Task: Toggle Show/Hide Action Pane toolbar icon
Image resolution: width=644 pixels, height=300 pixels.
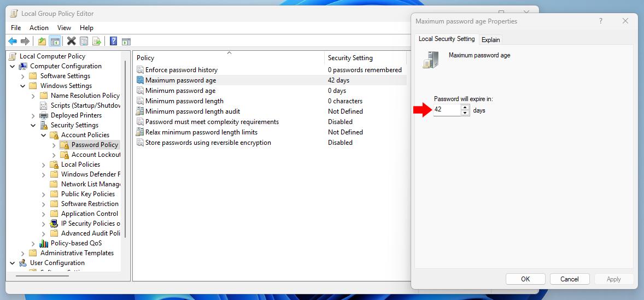Action: tap(126, 41)
